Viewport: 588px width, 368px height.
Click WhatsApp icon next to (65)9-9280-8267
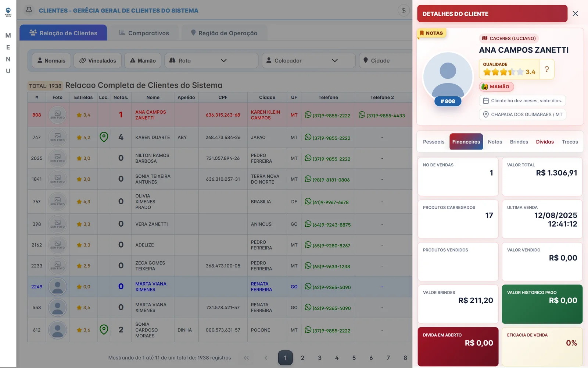pos(308,245)
